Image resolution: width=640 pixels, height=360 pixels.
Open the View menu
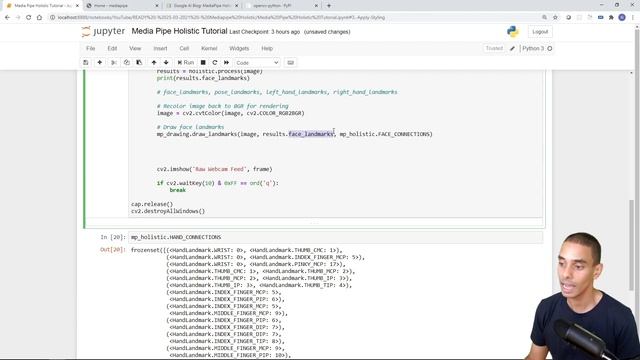pos(135,48)
